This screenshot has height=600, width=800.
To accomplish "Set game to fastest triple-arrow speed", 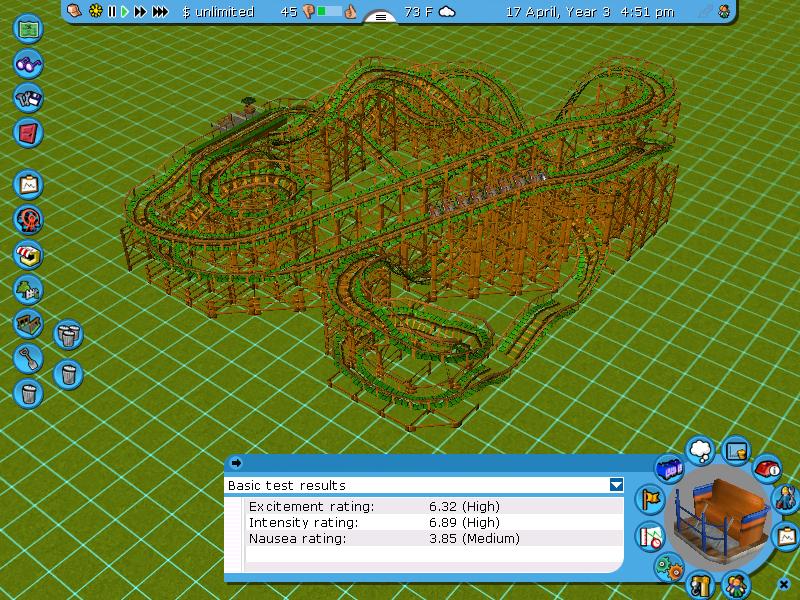I will (160, 11).
